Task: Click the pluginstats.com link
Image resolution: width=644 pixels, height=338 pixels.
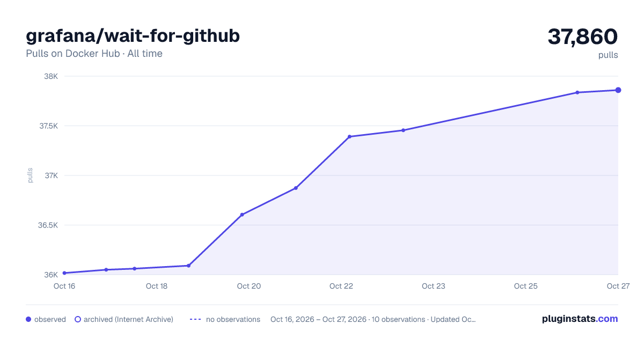Action: point(580,319)
